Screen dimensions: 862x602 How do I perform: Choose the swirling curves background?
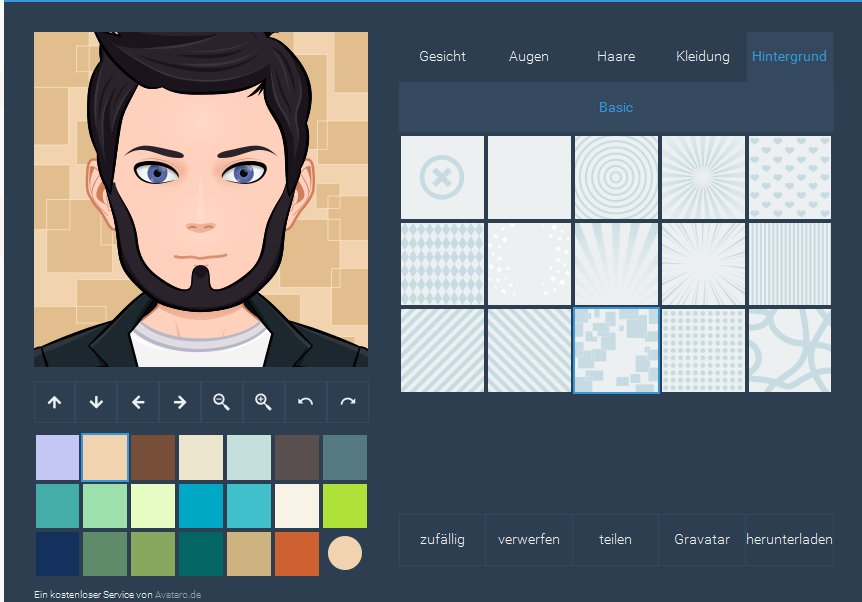pyautogui.click(x=789, y=351)
